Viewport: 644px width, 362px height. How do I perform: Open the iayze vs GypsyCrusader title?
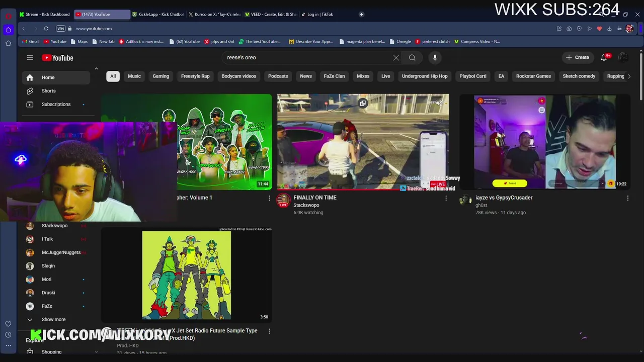[x=504, y=198]
